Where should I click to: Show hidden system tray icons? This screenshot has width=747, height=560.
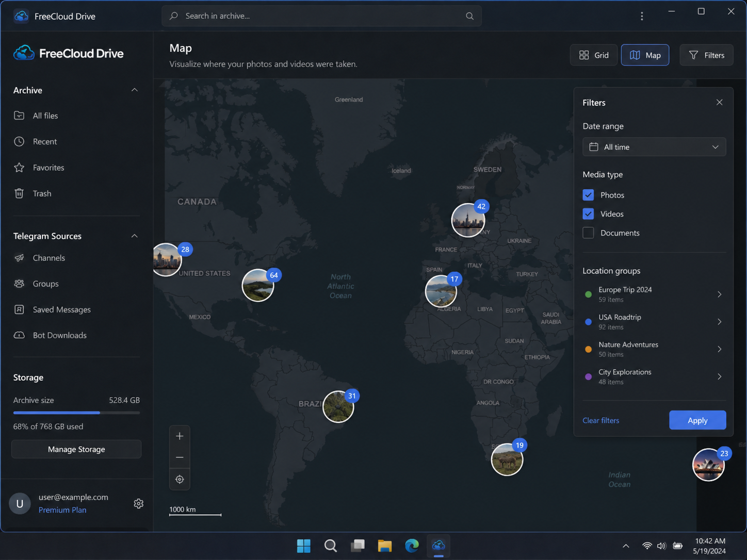point(626,546)
